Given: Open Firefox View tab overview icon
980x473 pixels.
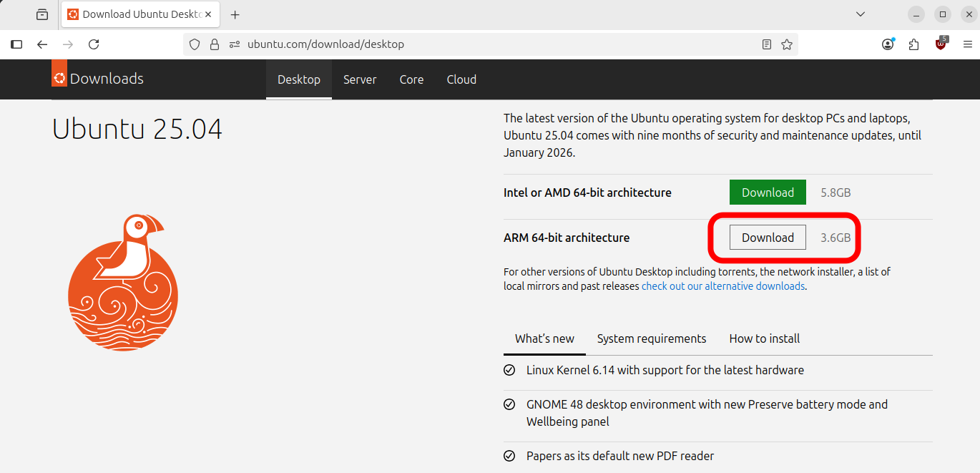Looking at the screenshot, I should pos(42,14).
